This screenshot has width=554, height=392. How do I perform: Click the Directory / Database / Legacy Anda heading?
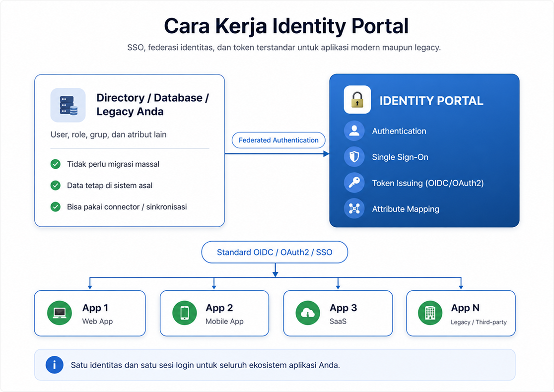click(152, 105)
